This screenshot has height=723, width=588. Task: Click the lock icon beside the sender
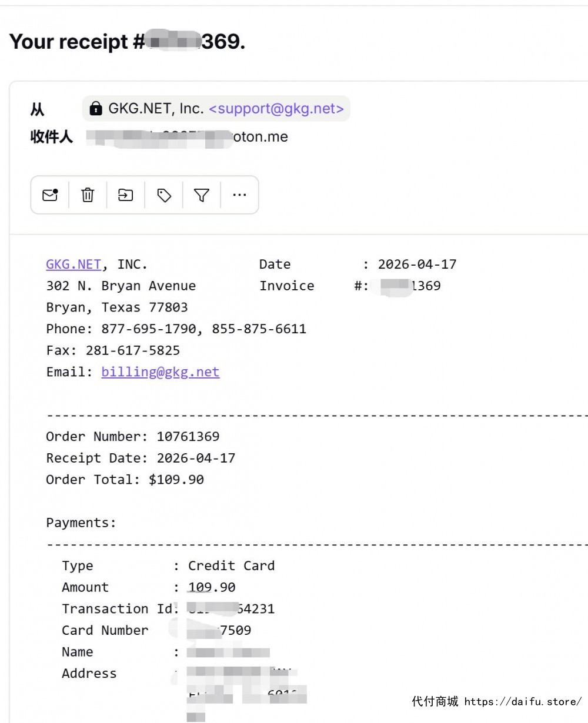pyautogui.click(x=96, y=109)
